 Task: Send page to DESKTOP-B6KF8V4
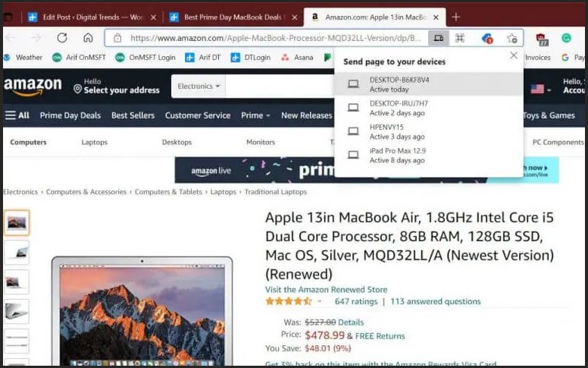[x=429, y=84]
